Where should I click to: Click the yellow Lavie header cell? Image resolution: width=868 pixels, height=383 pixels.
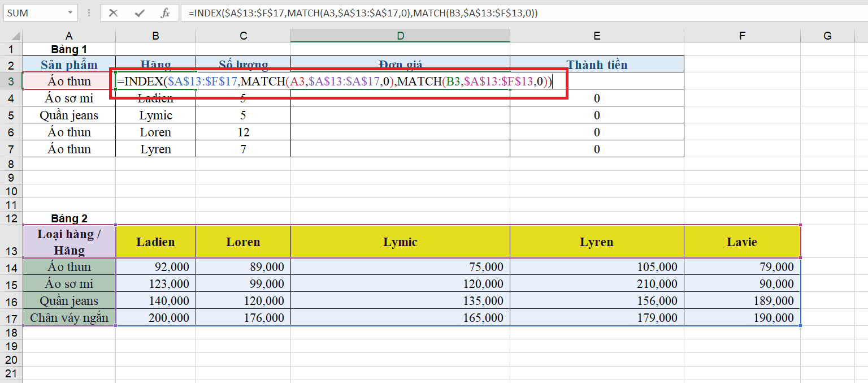coord(741,242)
